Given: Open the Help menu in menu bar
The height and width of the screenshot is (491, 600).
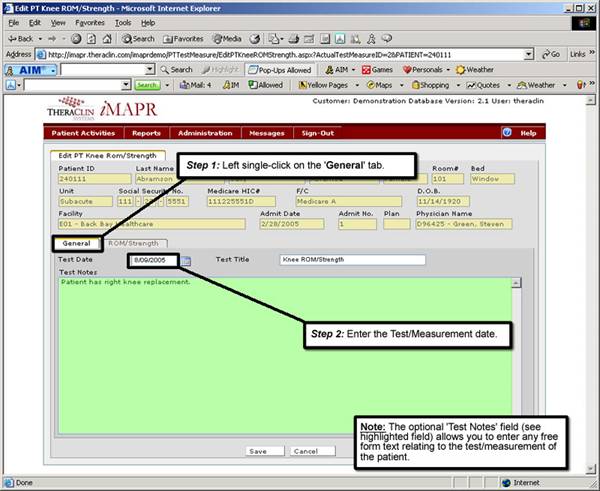Looking at the screenshot, I should pyautogui.click(x=148, y=23).
